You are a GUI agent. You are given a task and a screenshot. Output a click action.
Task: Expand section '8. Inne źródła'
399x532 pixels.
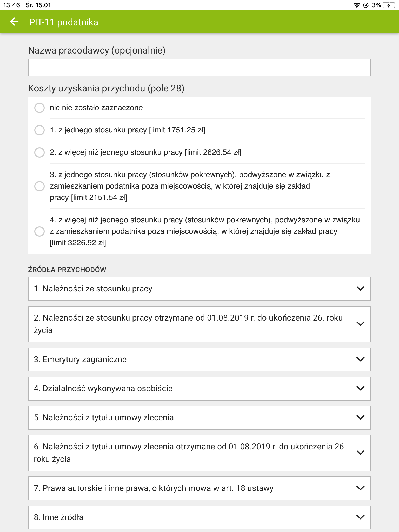(360, 517)
